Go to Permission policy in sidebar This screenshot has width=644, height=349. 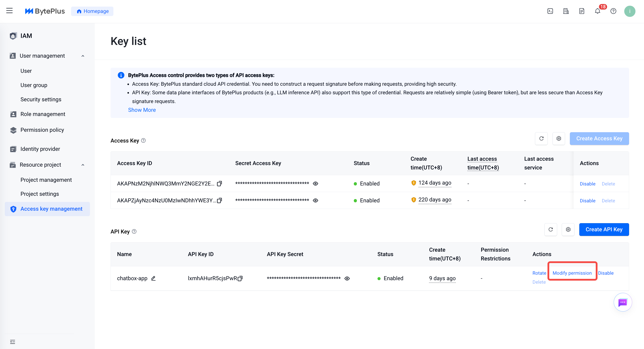tap(42, 130)
